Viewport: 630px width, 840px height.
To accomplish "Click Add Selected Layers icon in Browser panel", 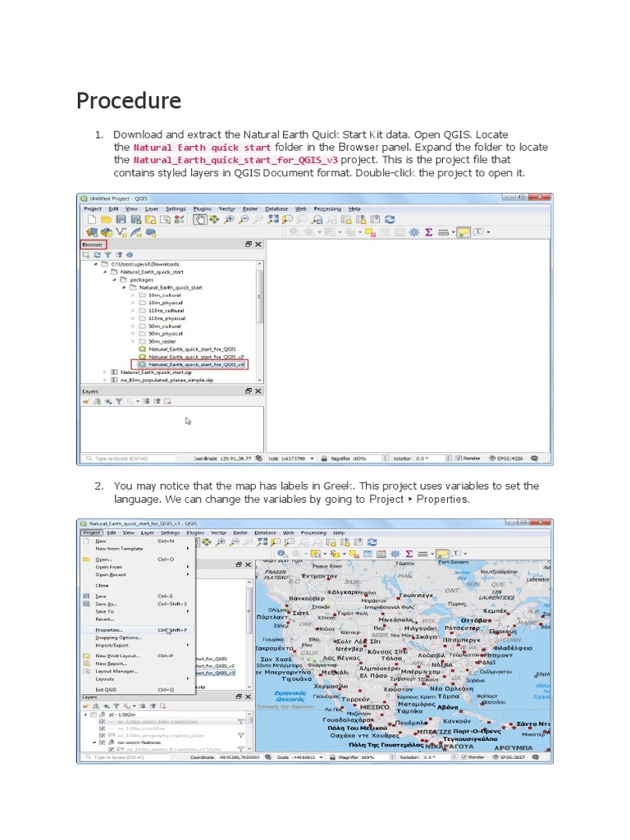I will (86, 255).
